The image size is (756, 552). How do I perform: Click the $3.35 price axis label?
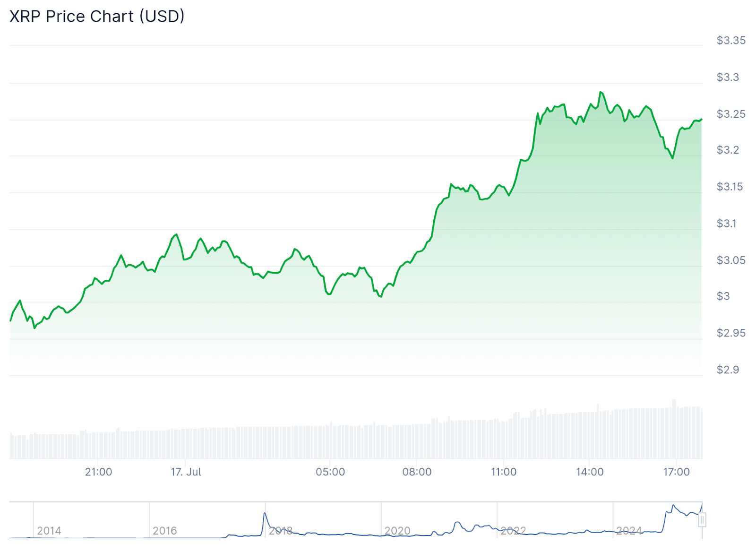731,41
